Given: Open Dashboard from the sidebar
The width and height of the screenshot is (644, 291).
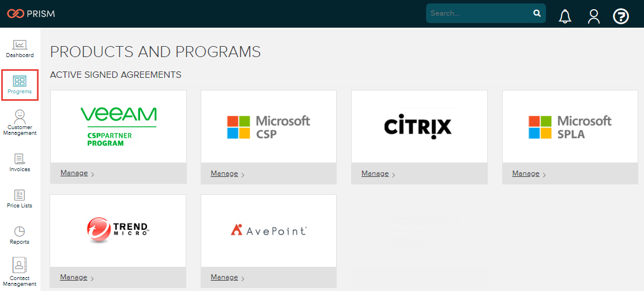Looking at the screenshot, I should 20,48.
